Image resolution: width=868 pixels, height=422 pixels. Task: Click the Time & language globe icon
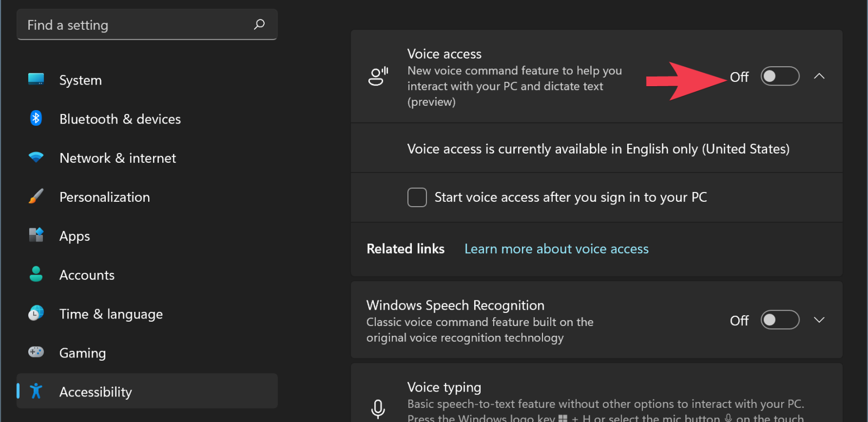tap(36, 314)
